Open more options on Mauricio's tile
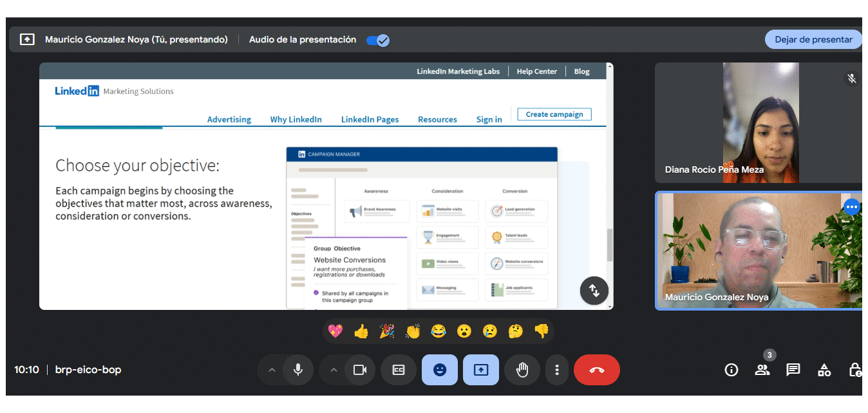 pos(852,207)
